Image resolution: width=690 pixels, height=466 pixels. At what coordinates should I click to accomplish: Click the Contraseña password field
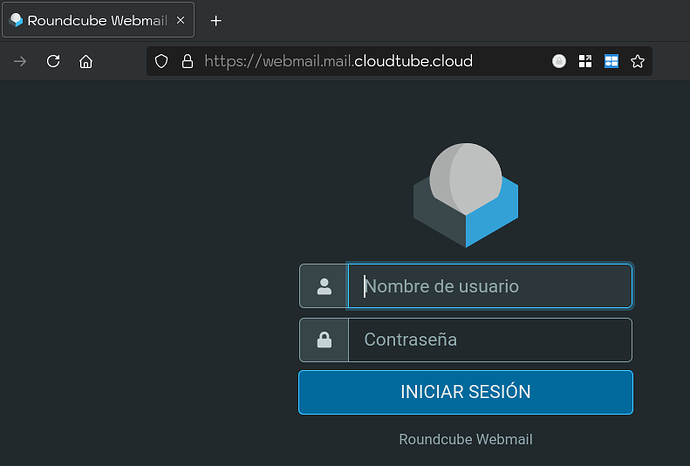click(490, 340)
